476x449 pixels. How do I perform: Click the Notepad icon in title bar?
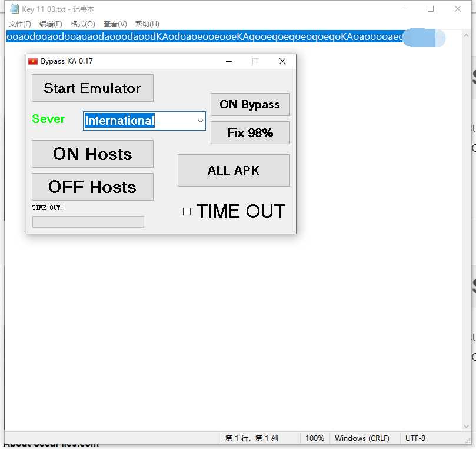pos(14,9)
